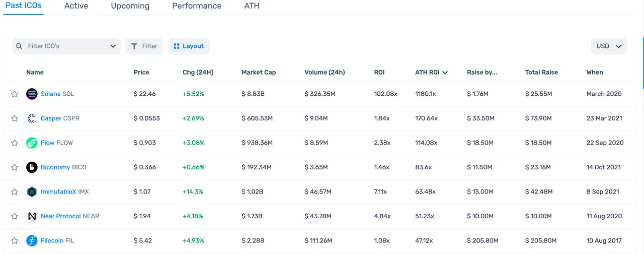This screenshot has width=644, height=254.
Task: Star ImmutableX as a favorite
Action: tap(15, 192)
